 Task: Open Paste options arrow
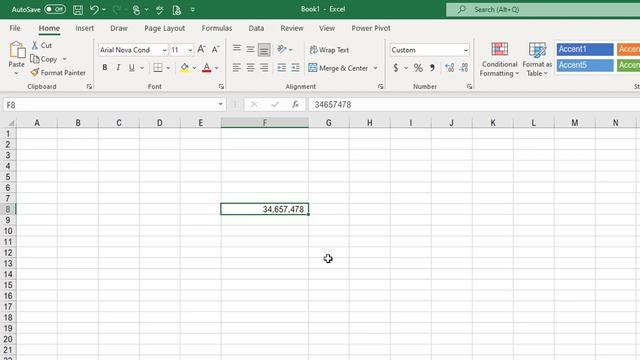(x=16, y=73)
